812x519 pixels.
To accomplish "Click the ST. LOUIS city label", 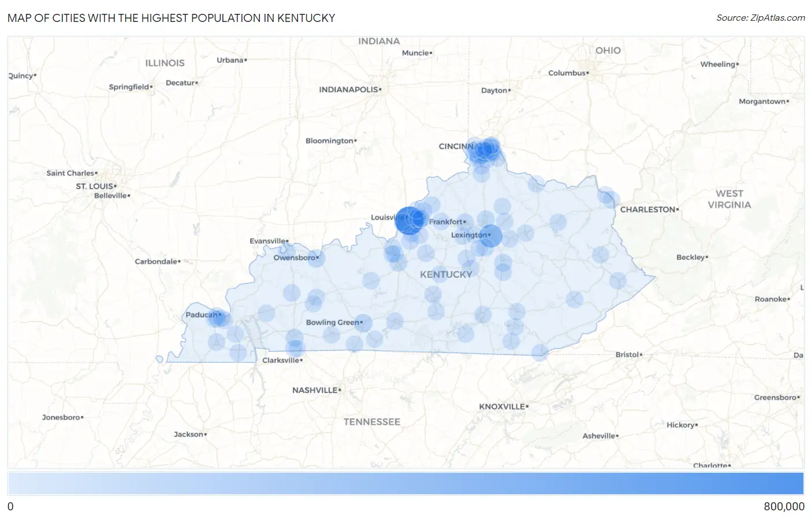I will click(x=95, y=186).
